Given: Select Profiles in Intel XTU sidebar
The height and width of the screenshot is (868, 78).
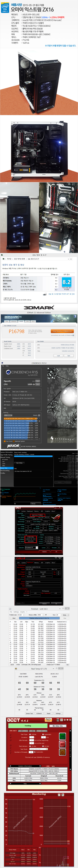Looking at the screenshot, I should (3, 473).
